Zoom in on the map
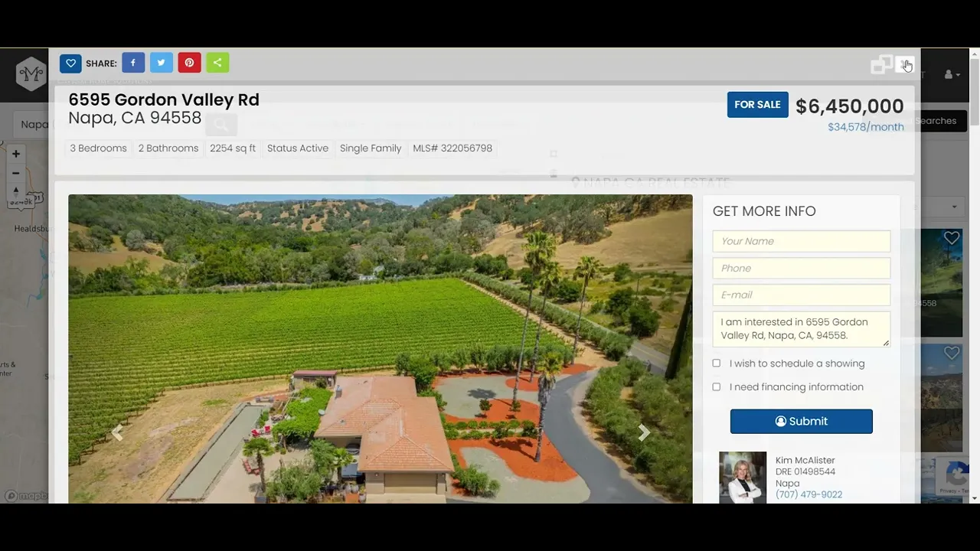The height and width of the screenshot is (551, 980). [15, 154]
